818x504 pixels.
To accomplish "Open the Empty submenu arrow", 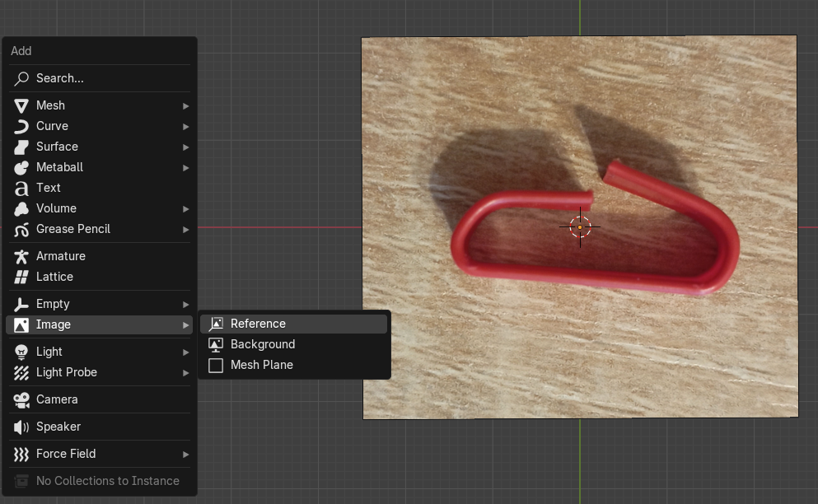I will [x=185, y=304].
